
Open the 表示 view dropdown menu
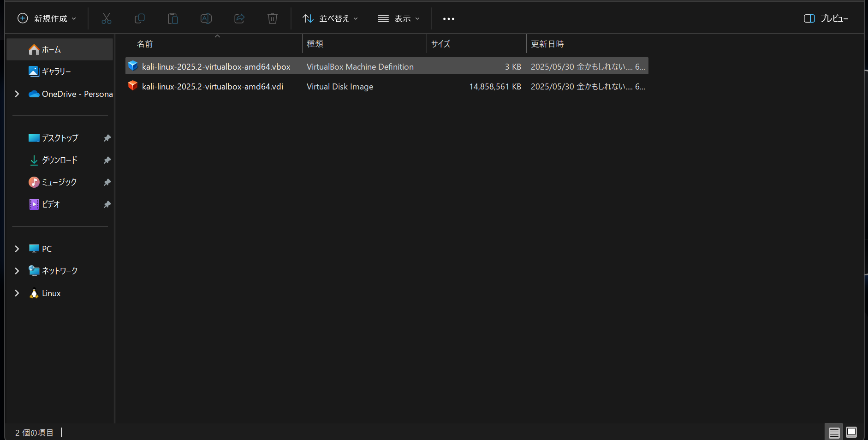[x=398, y=18]
